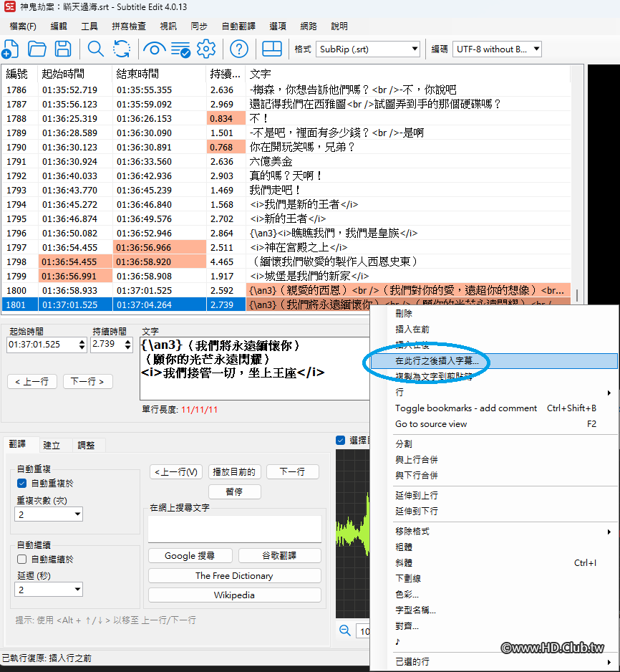The image size is (620, 672).
Task: Enable the 自動繼續於 checkbox
Action: pos(22,559)
